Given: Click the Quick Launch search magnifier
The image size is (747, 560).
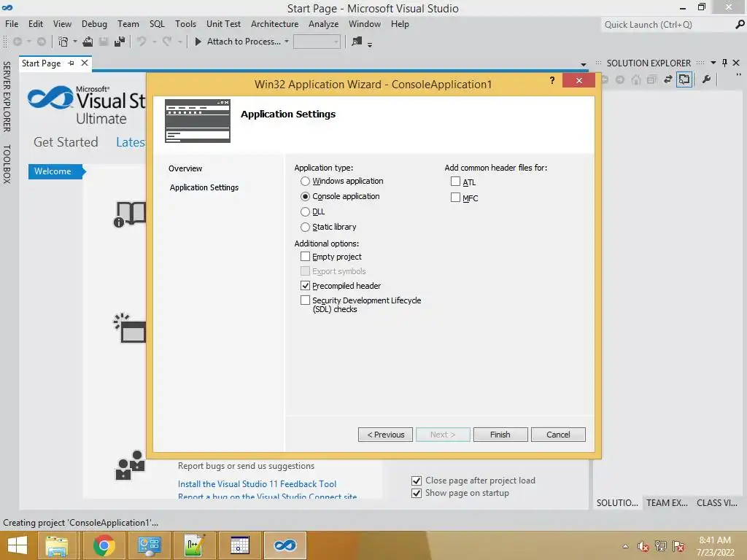Looking at the screenshot, I should (740, 24).
